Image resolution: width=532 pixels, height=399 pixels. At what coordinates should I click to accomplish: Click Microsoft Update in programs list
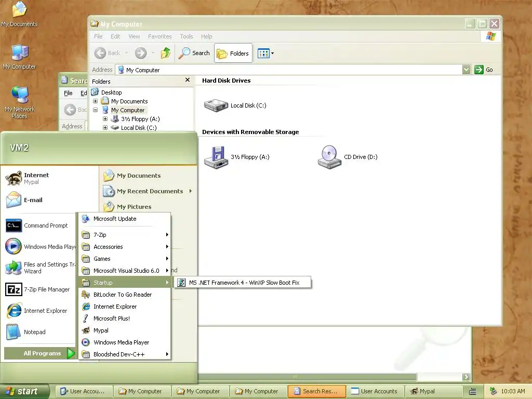[125, 219]
